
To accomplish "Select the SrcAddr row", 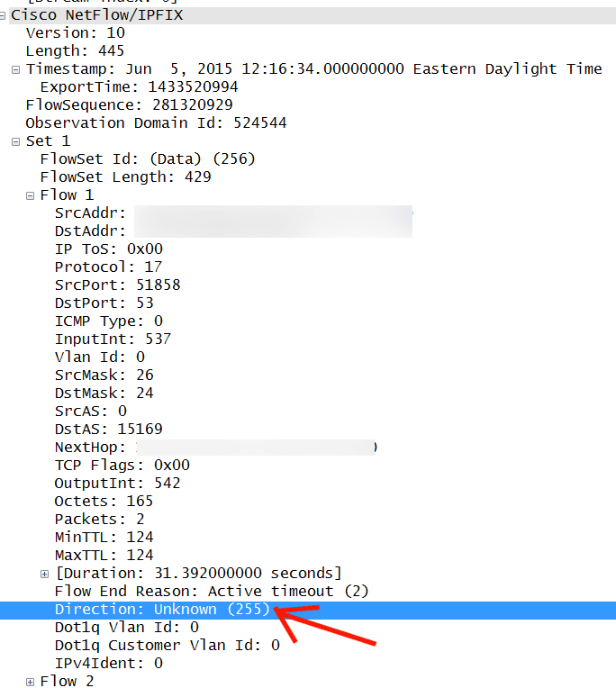I will 233,213.
